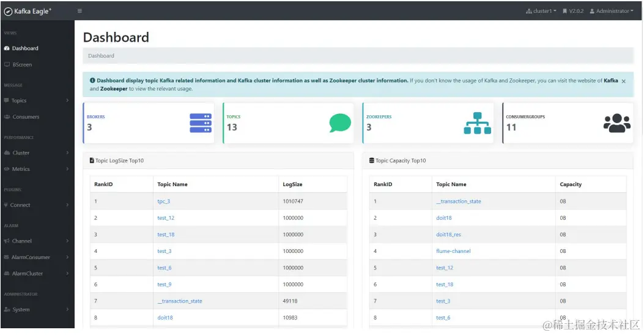Click the Kafka website link in banner
Image resolution: width=644 pixels, height=335 pixels.
pyautogui.click(x=611, y=81)
